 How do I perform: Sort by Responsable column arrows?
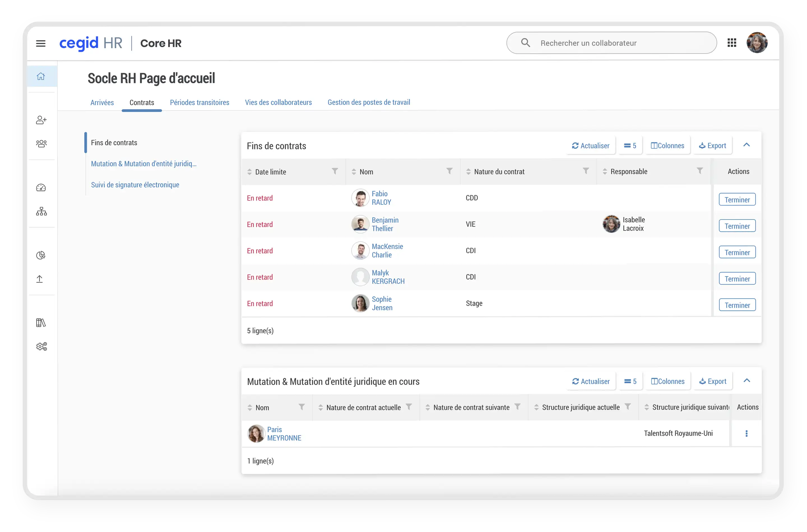point(605,172)
